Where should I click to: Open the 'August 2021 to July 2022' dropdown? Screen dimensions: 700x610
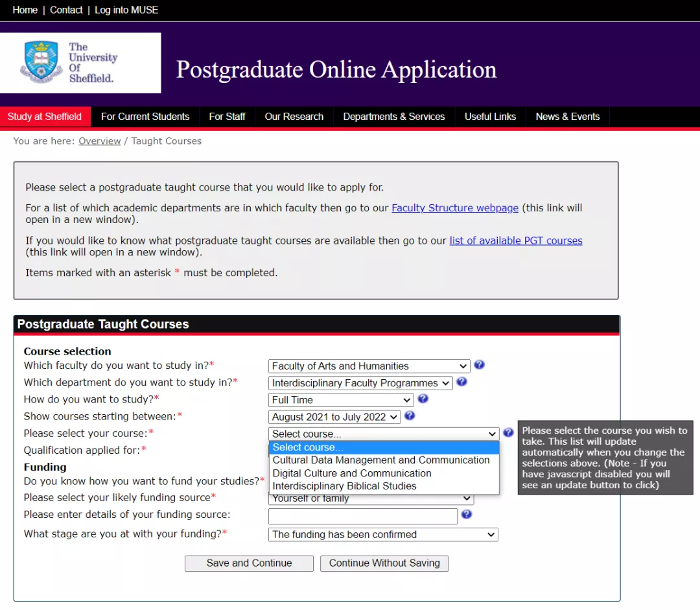(x=334, y=417)
